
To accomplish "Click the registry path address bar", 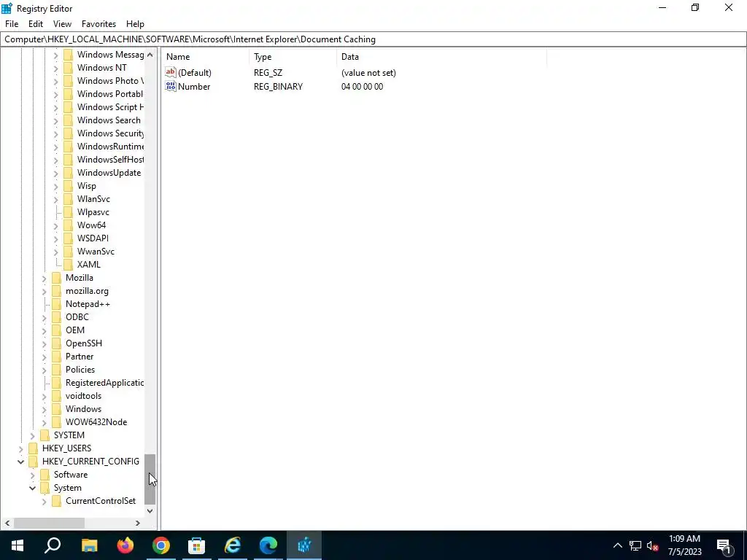I will point(373,39).
